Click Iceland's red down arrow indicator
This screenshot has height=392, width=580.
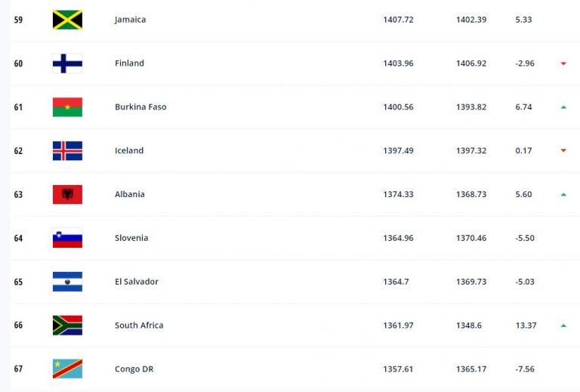pos(563,150)
